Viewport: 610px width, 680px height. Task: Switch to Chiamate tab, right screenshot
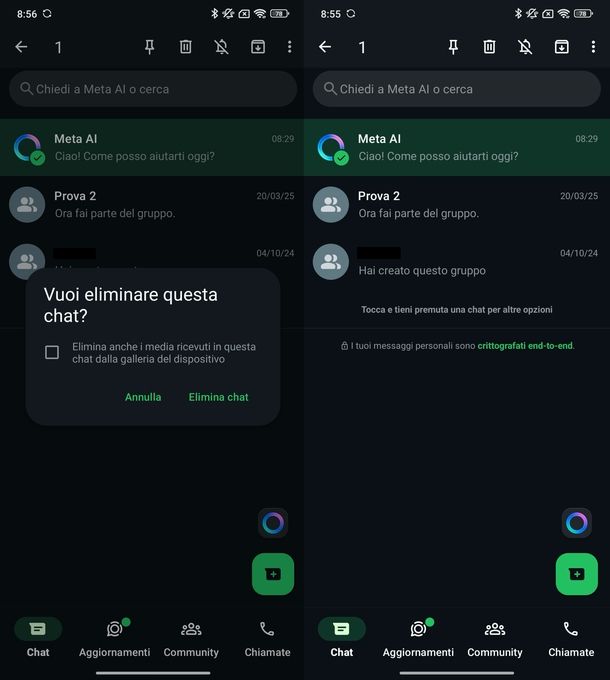571,640
